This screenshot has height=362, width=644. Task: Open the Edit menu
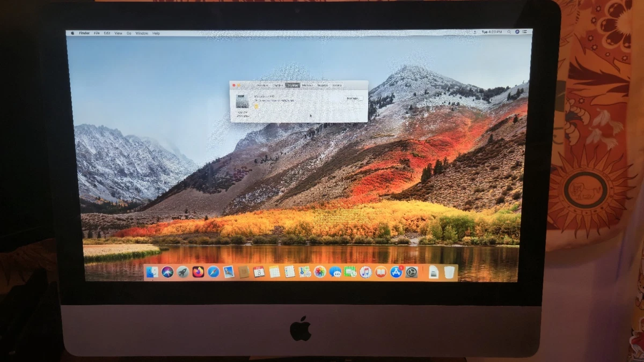pos(107,33)
